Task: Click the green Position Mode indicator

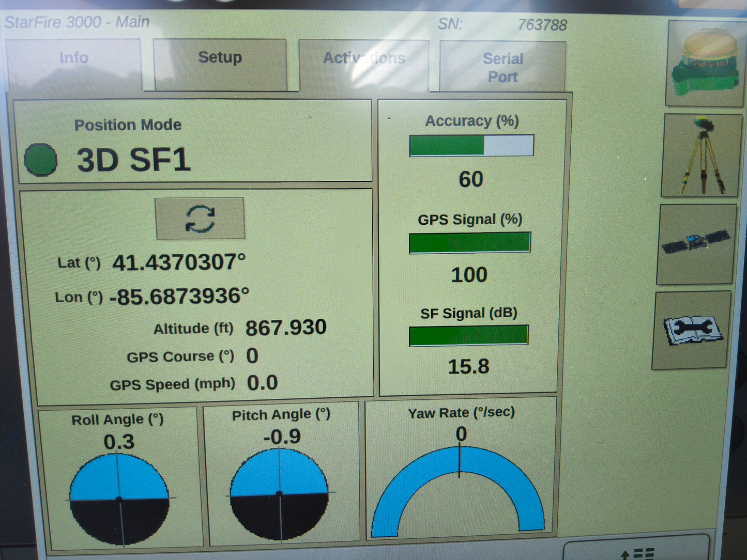Action: pyautogui.click(x=41, y=160)
